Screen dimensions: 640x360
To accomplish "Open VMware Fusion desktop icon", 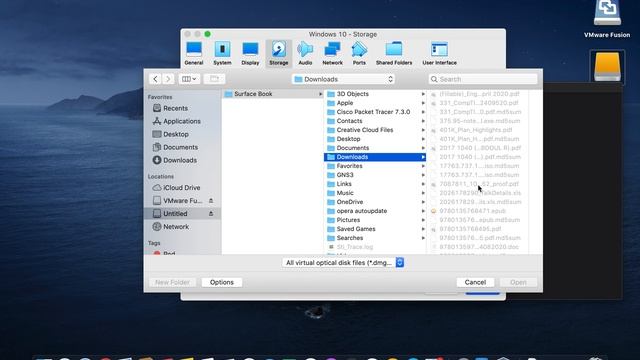I will click(x=607, y=19).
